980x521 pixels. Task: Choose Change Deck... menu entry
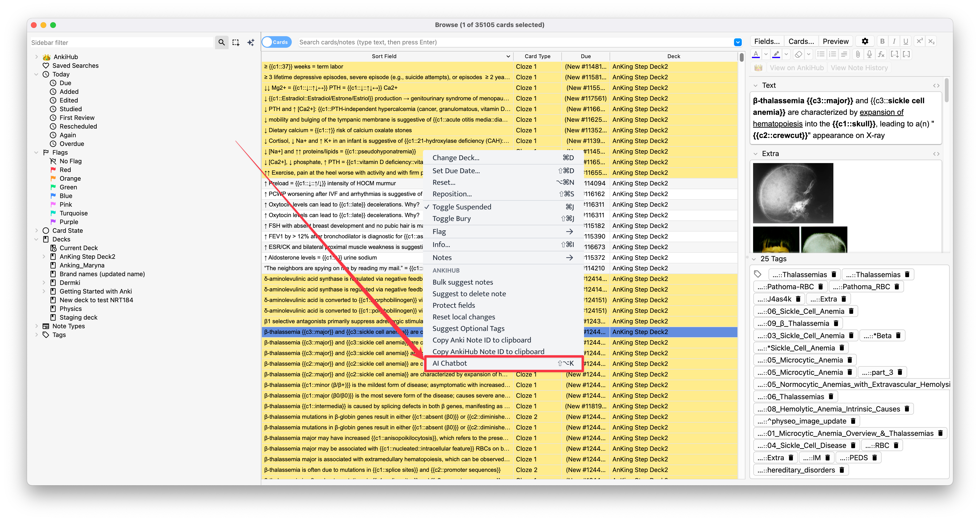coord(456,158)
